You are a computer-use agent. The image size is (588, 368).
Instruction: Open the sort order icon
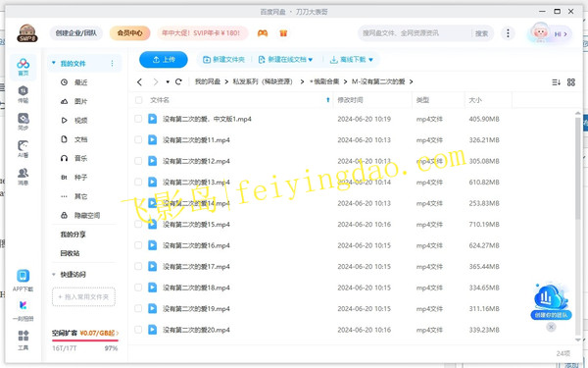pos(556,81)
